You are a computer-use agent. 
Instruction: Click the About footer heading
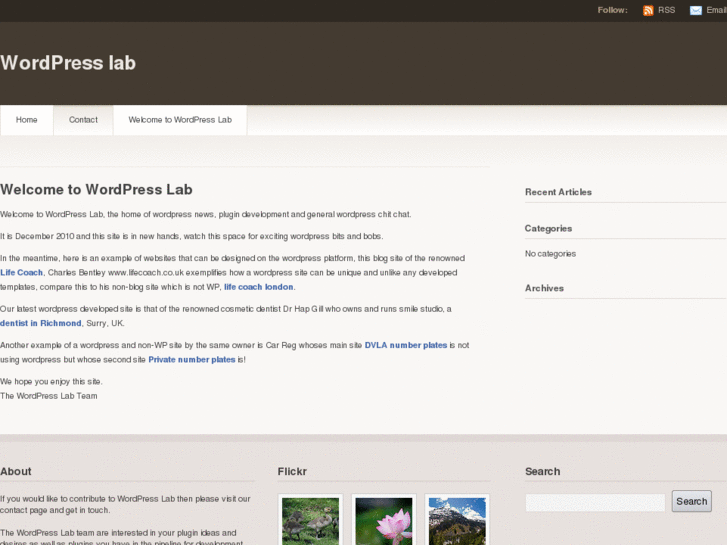coord(16,472)
